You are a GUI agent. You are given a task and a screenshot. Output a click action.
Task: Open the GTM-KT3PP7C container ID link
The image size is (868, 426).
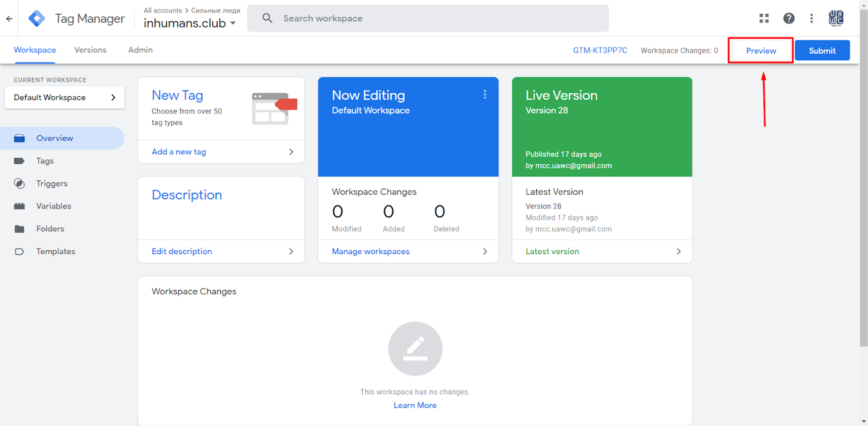[600, 51]
